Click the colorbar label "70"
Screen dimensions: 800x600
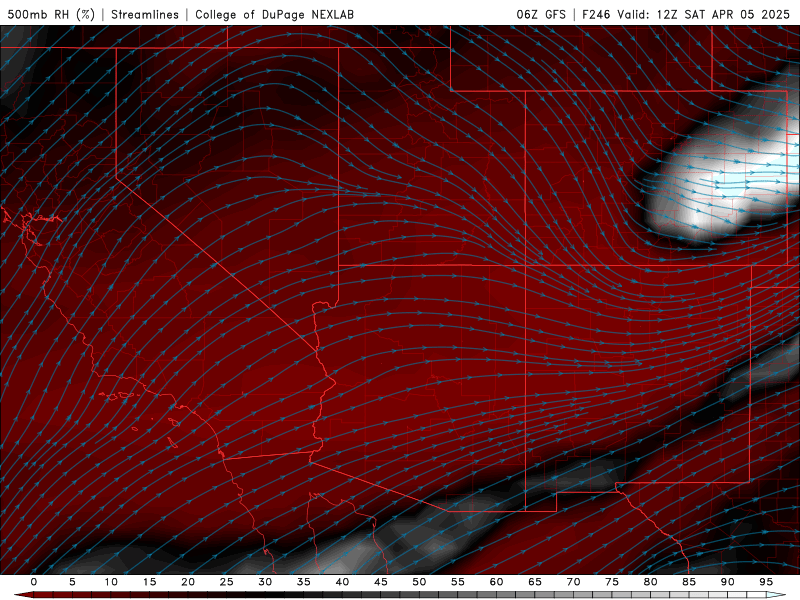click(x=573, y=582)
